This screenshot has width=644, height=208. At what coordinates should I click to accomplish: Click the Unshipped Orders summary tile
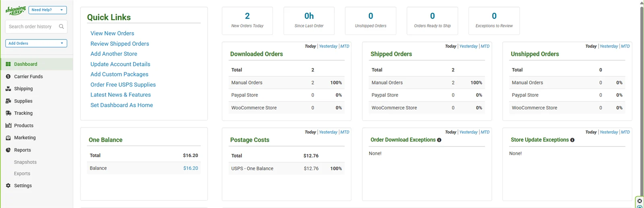click(370, 21)
